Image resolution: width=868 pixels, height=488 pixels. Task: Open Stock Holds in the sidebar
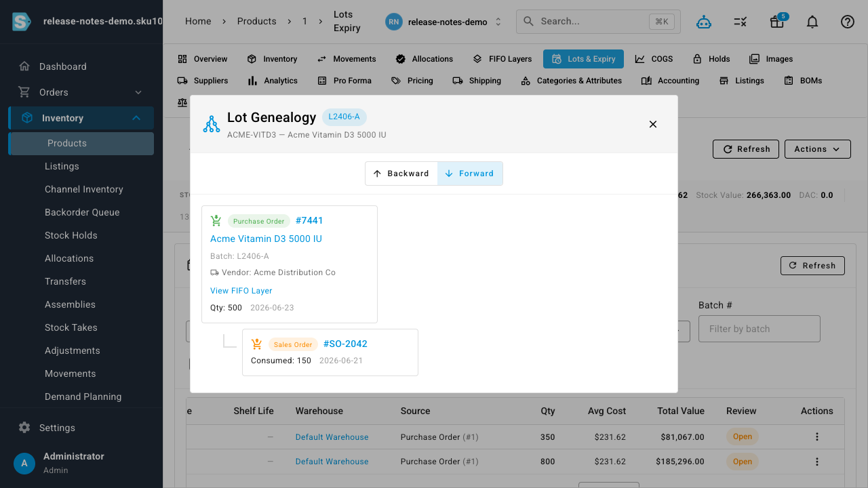[71, 235]
